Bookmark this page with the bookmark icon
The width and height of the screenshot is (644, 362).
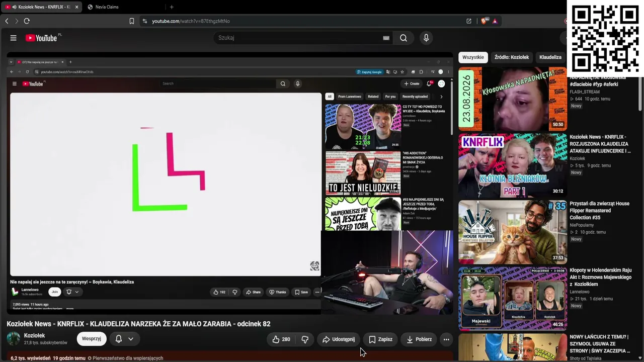click(132, 21)
